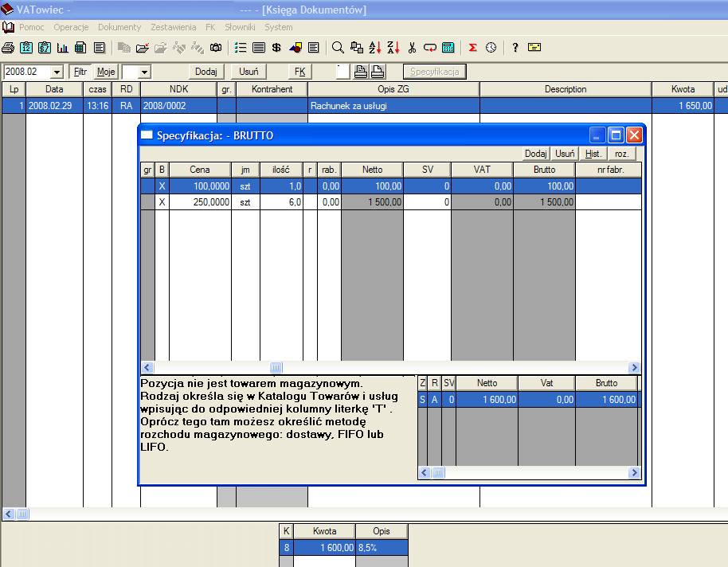Image resolution: width=728 pixels, height=567 pixels.
Task: Click the sort ascending A-Z icon
Action: click(375, 48)
